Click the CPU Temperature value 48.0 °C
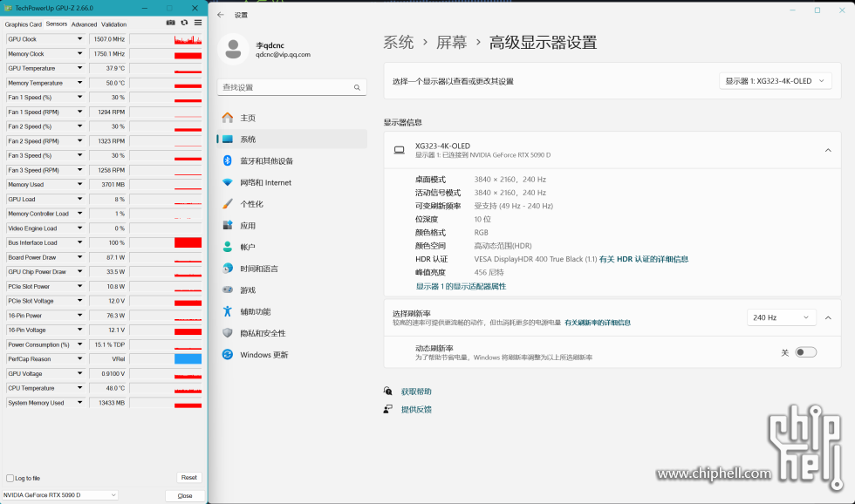 [x=108, y=388]
